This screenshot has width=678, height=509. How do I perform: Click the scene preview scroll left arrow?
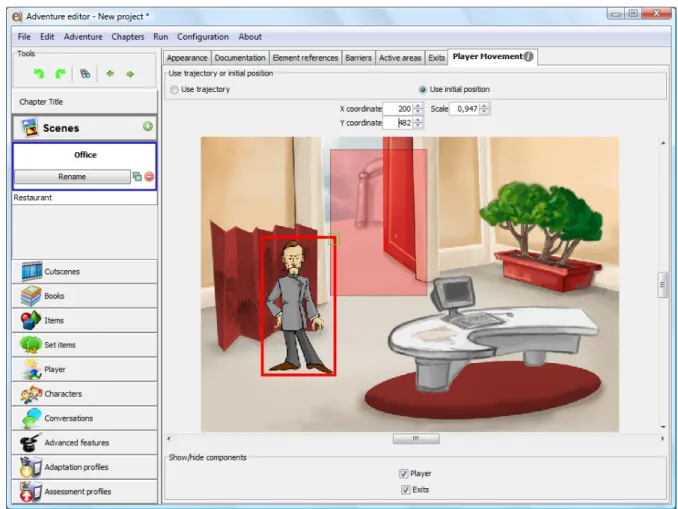pos(169,439)
